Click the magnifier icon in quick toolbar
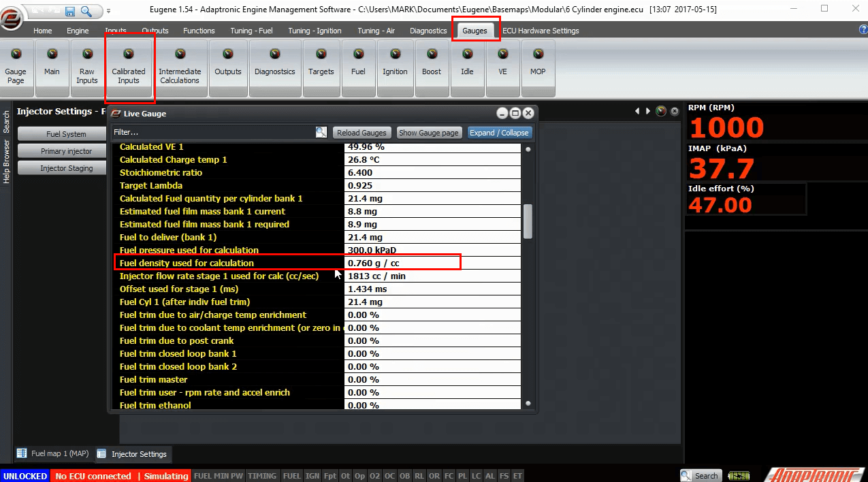Screen dimensions: 868x482 pos(86,11)
